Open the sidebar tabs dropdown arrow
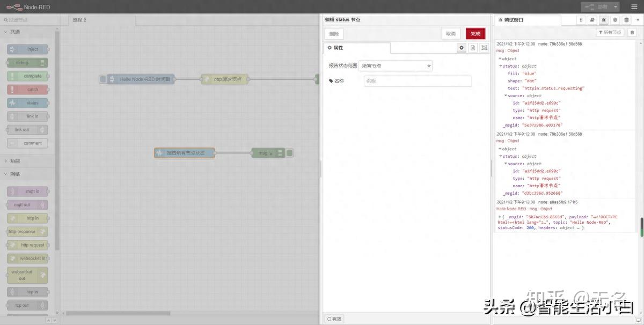 click(638, 20)
